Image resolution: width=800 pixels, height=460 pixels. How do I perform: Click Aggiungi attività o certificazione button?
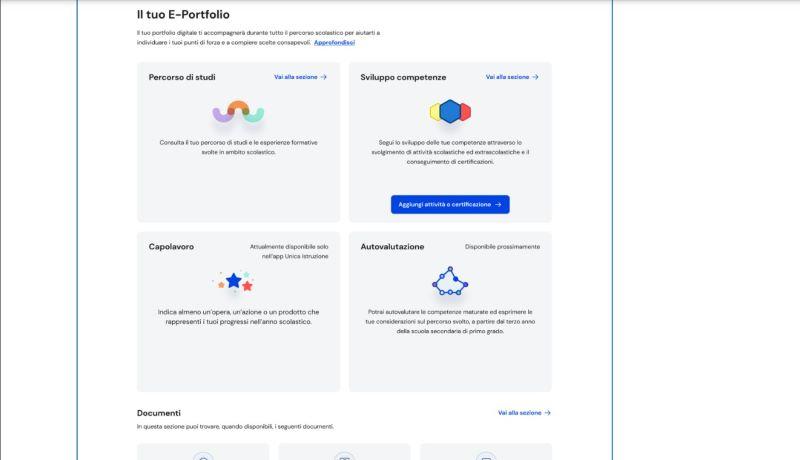450,205
